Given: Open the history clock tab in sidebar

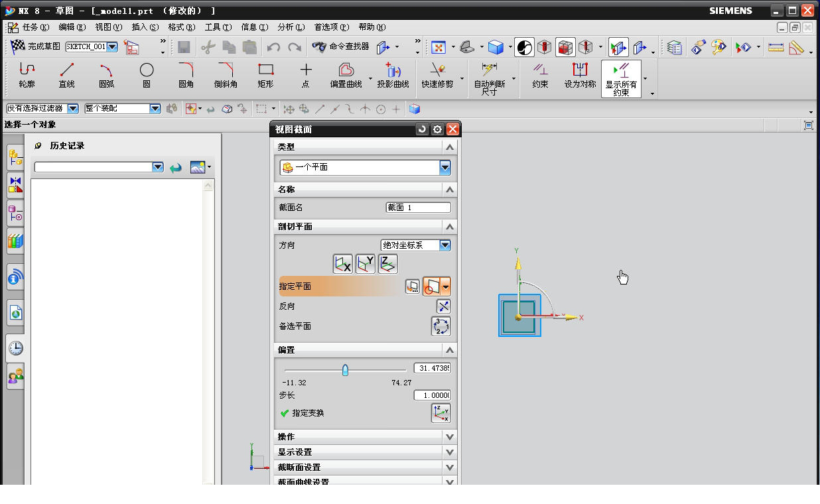Looking at the screenshot, I should click(x=15, y=349).
